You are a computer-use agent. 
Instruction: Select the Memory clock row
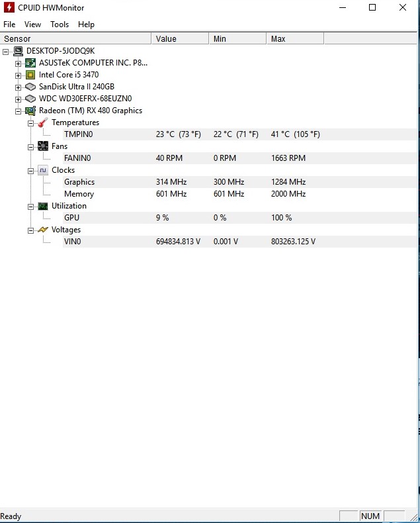[239, 194]
